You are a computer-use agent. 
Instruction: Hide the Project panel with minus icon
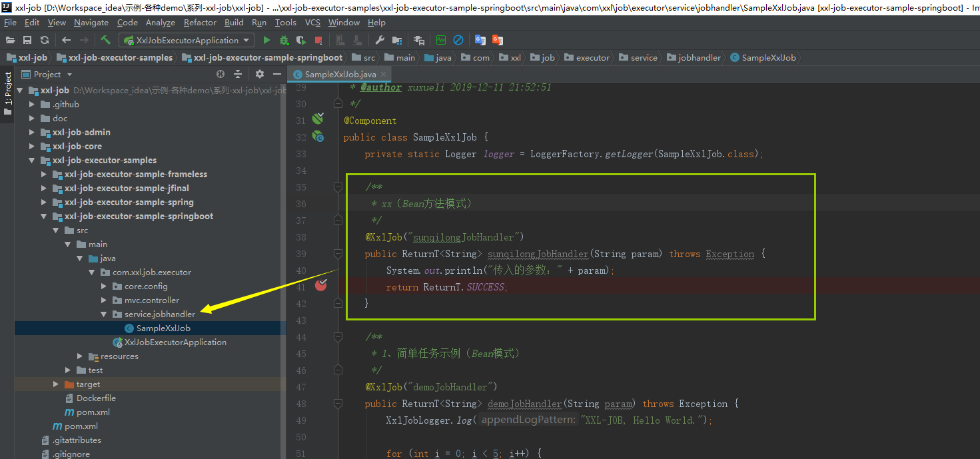point(277,74)
